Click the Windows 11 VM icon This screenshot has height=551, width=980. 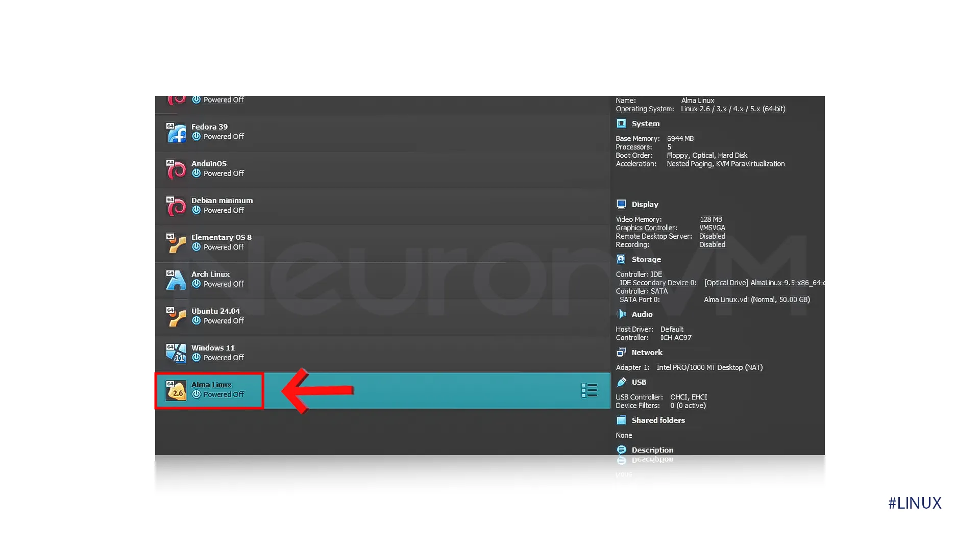point(176,354)
